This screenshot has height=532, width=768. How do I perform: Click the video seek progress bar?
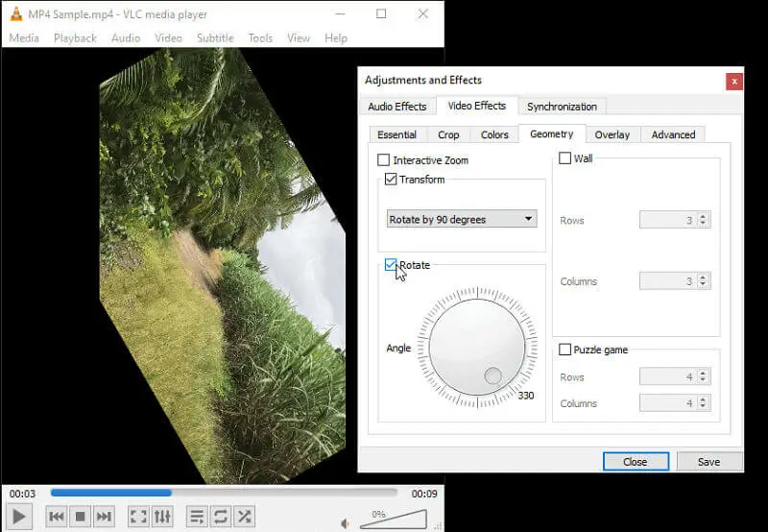coord(223,493)
